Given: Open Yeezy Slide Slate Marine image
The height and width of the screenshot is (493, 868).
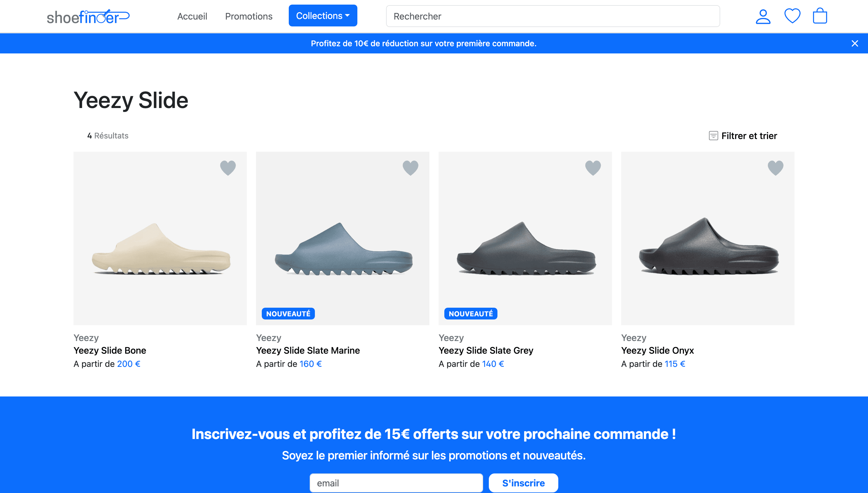Looking at the screenshot, I should [x=343, y=238].
